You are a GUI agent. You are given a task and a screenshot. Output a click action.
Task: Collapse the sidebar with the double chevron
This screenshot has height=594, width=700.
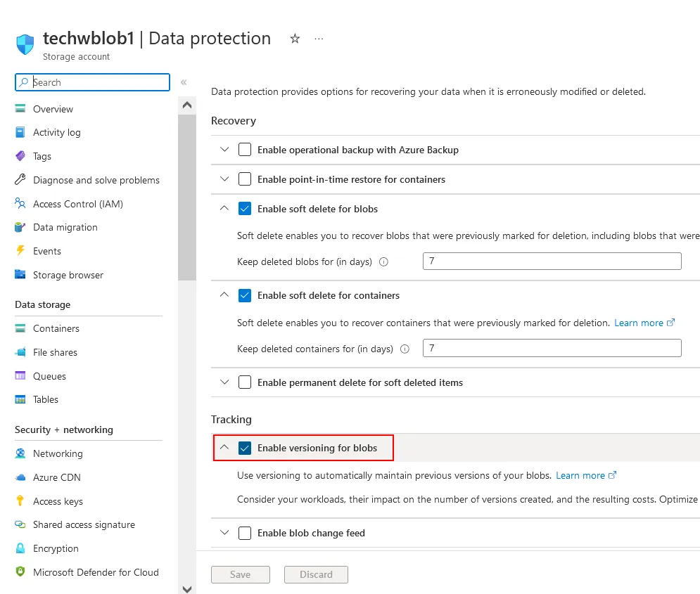184,82
